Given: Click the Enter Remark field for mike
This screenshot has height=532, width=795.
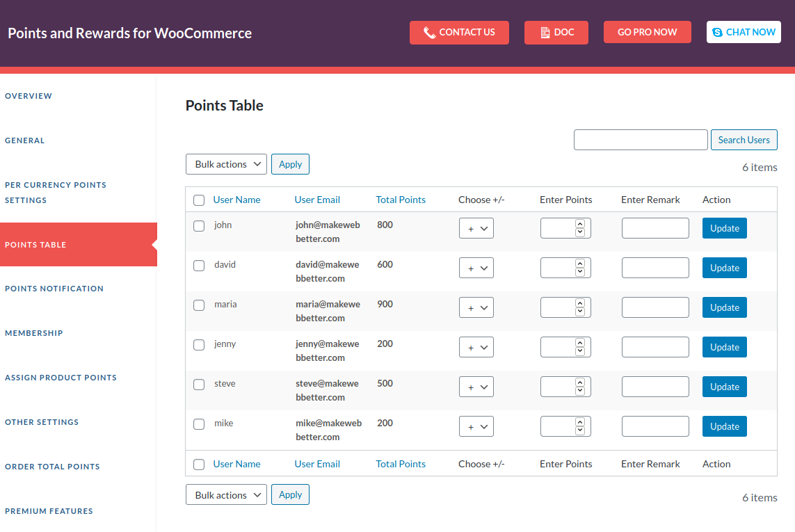Looking at the screenshot, I should 655,426.
